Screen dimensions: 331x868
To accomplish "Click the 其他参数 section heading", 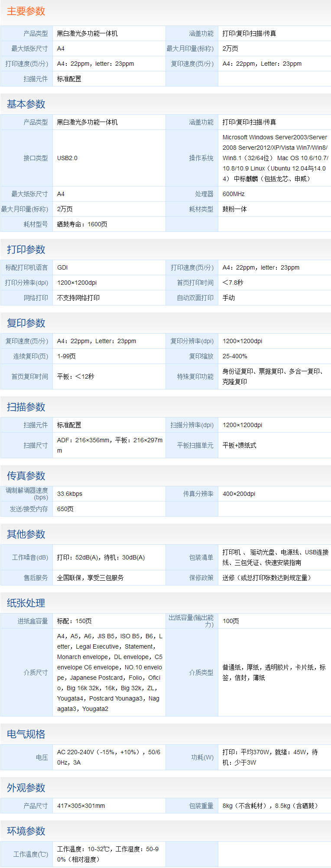I will click(x=26, y=534).
